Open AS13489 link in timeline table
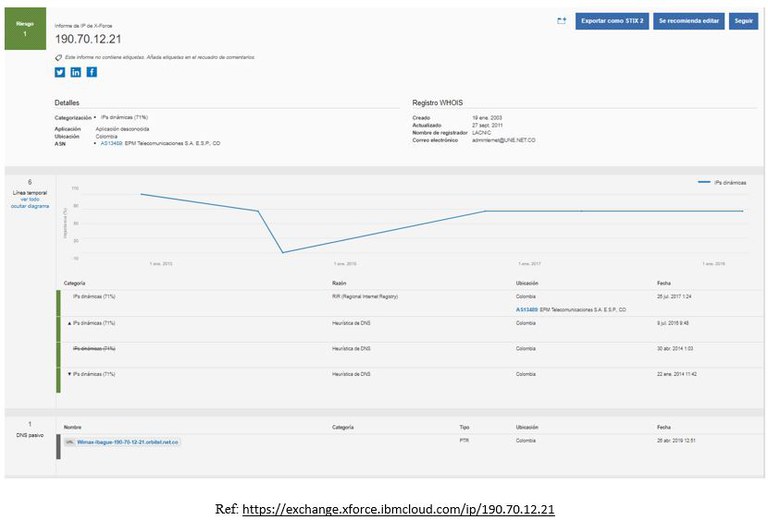The image size is (768, 520). (x=526, y=310)
